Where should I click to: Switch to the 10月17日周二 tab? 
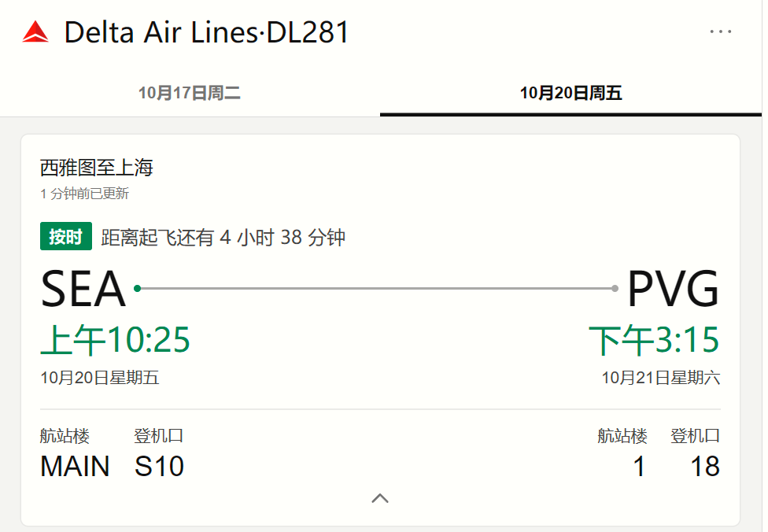tap(190, 93)
